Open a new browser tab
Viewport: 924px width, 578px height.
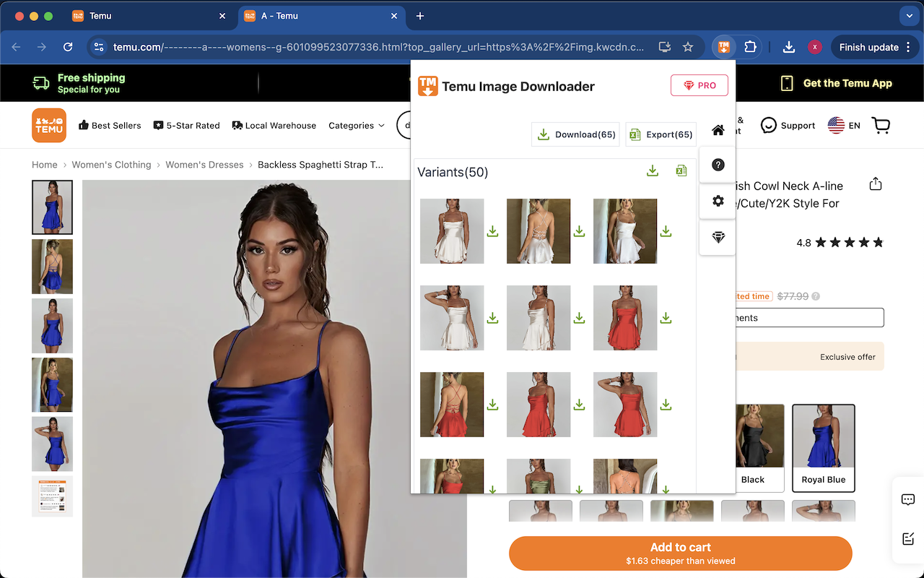coord(420,16)
